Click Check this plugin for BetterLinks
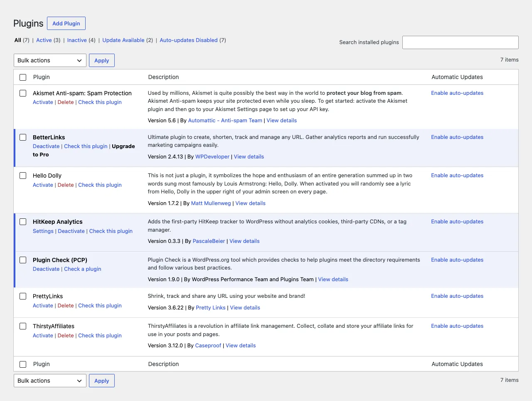Screen dimensions: 532x401 (x=86, y=146)
